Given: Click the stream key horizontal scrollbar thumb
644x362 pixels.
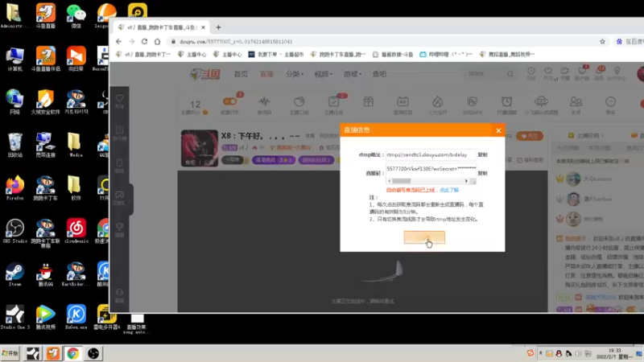Looking at the screenshot, I should click(x=401, y=181).
